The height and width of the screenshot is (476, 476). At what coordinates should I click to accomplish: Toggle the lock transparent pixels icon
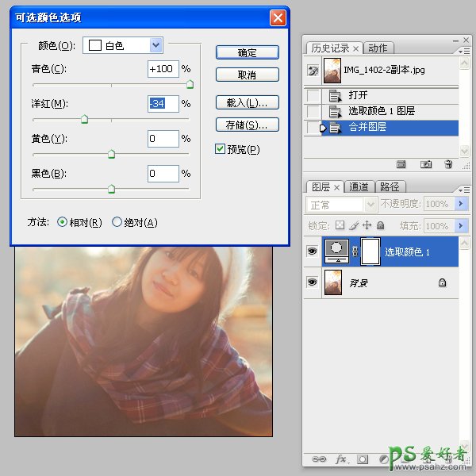click(340, 225)
